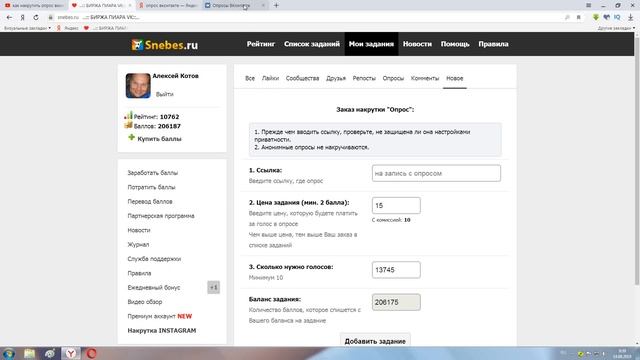Open Список заданий in navigation
640x360 pixels.
pyautogui.click(x=312, y=44)
